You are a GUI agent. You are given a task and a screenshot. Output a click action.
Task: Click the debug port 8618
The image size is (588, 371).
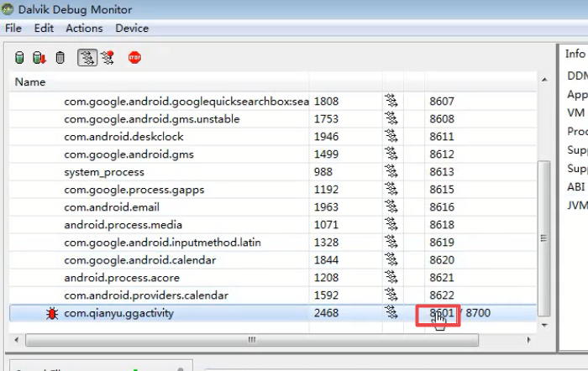(442, 224)
